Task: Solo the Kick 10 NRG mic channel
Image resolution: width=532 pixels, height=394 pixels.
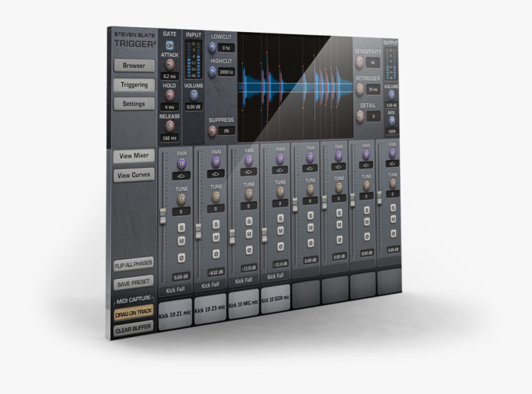Action: pyautogui.click(x=249, y=221)
